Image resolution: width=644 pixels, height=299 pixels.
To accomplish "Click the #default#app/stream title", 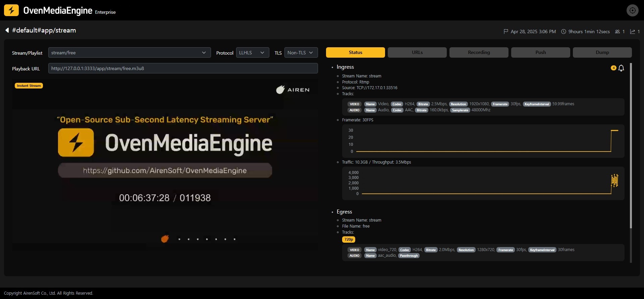I will click(x=44, y=30).
